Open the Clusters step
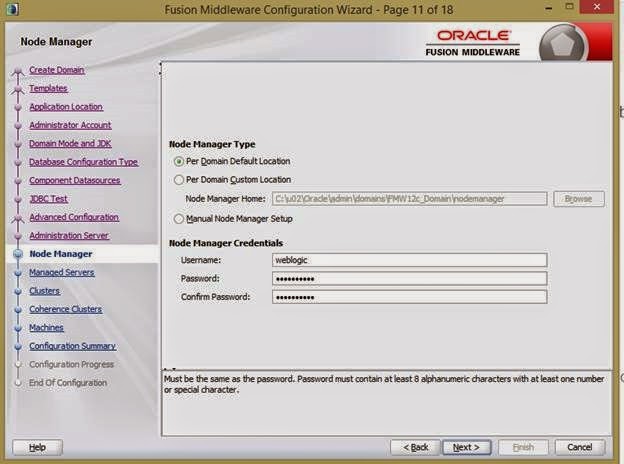 [x=44, y=291]
